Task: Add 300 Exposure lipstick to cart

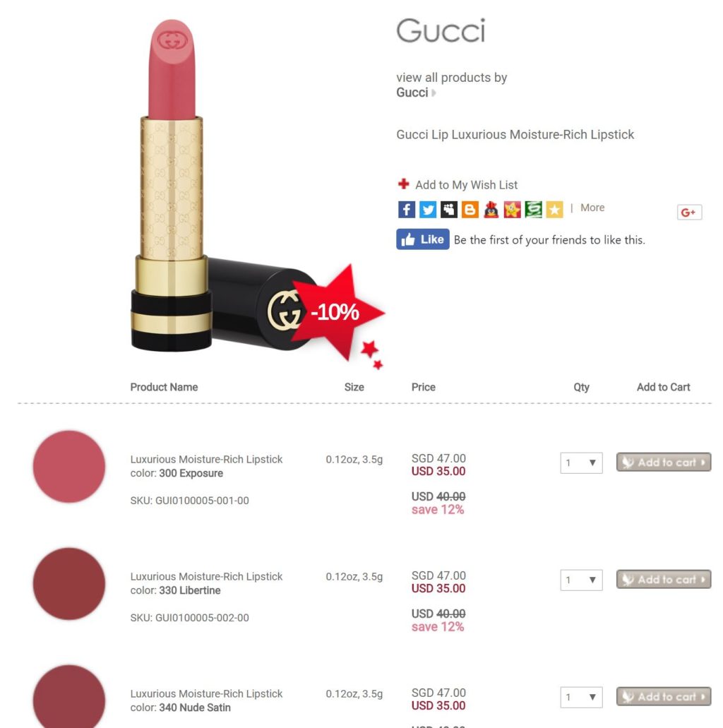Action: [x=664, y=463]
